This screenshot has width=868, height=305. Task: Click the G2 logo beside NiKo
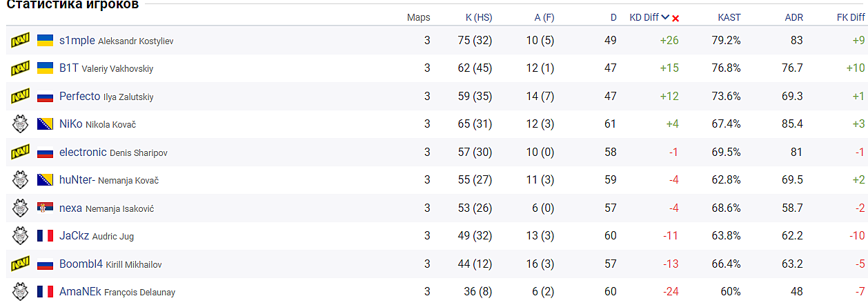(x=19, y=124)
